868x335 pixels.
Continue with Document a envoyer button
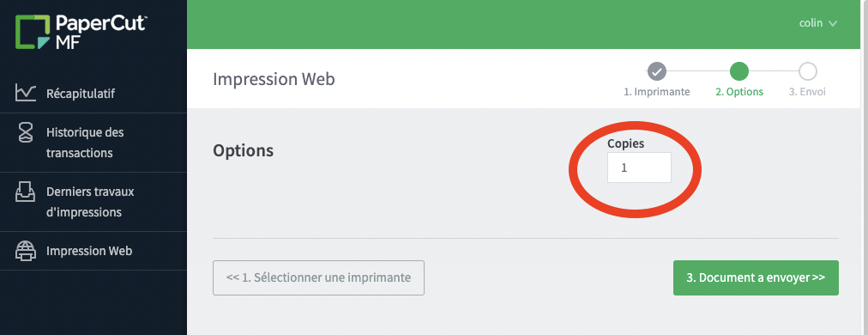(756, 277)
